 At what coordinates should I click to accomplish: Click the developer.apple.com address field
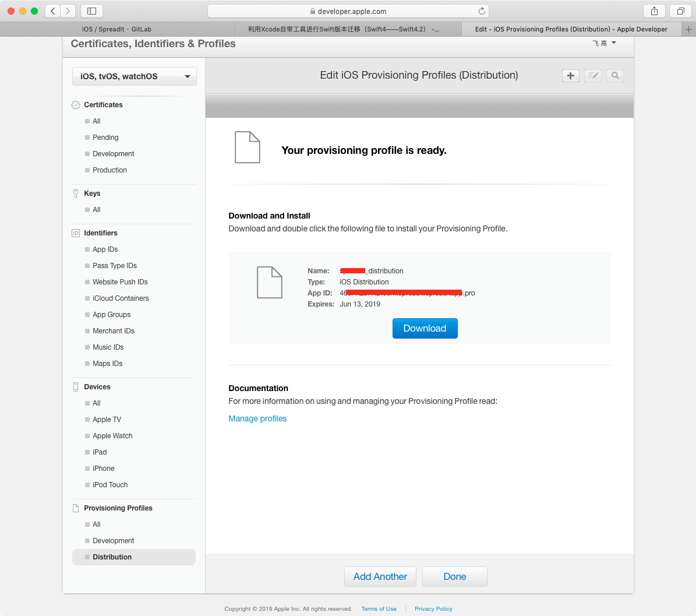coord(348,11)
